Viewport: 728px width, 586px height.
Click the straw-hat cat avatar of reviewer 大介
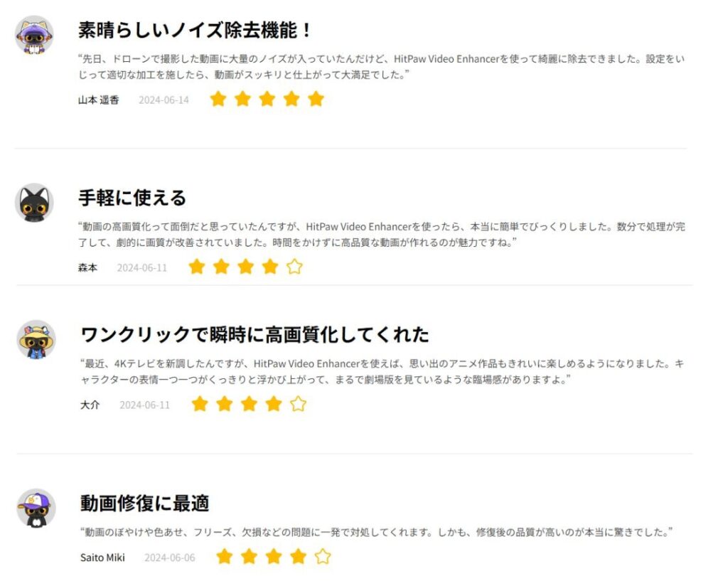point(36,339)
